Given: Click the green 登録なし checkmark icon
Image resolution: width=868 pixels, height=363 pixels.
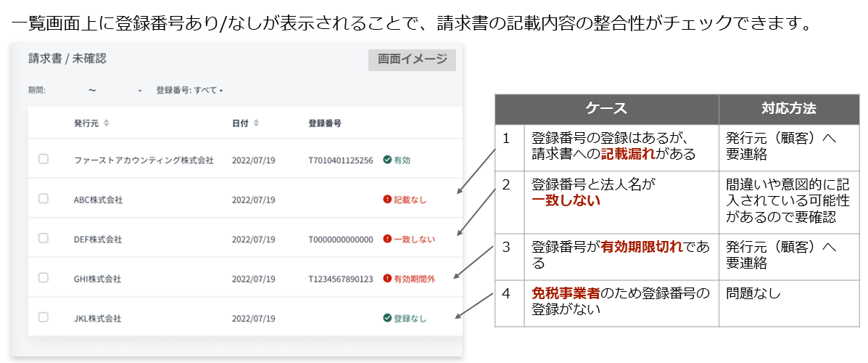Looking at the screenshot, I should tap(387, 318).
